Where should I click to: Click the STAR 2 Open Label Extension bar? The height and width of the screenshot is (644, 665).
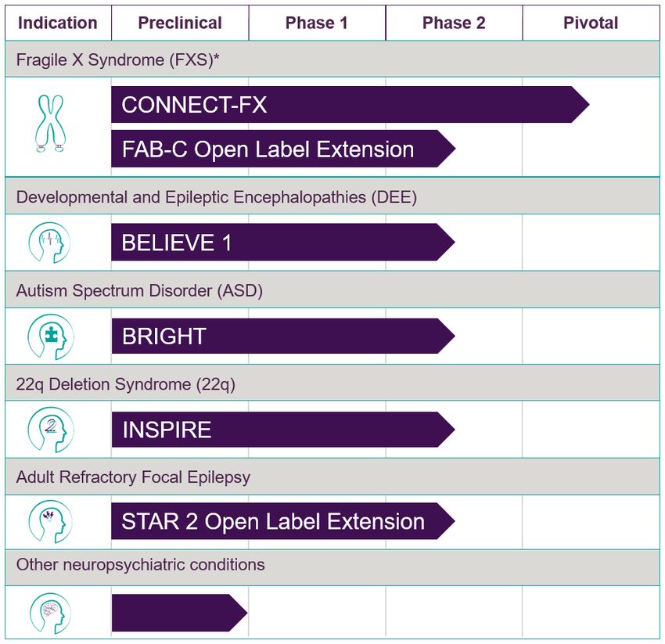283,521
